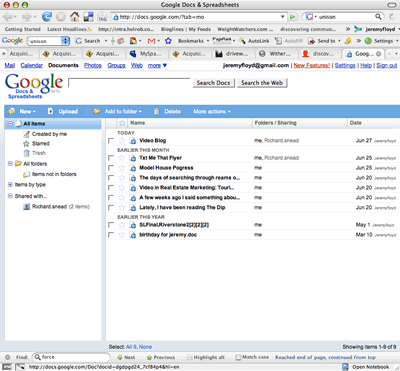Open the 'more' dropdown in top navigation
Screen dimensions: 400x371
pyautogui.click(x=157, y=65)
